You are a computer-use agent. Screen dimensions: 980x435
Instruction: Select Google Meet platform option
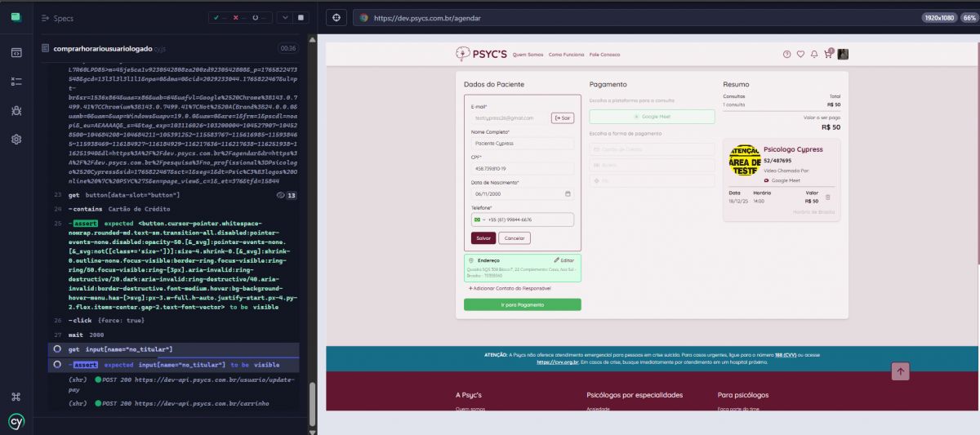pyautogui.click(x=651, y=117)
